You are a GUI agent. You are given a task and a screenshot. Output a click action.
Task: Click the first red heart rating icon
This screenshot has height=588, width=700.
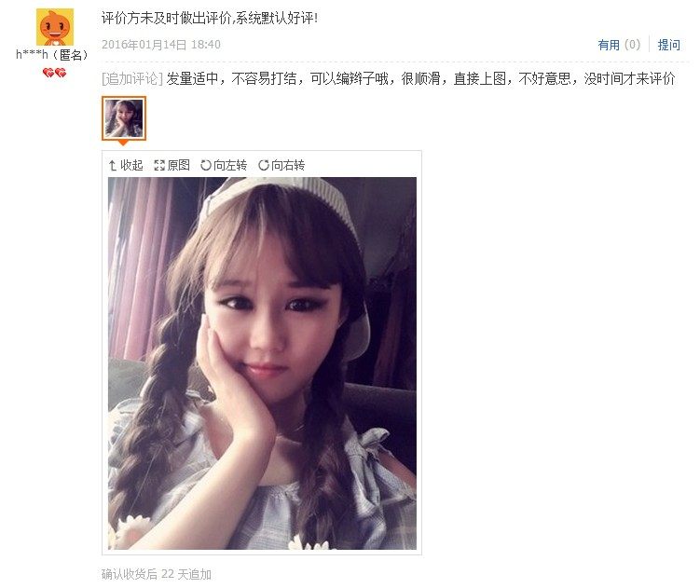tap(48, 73)
